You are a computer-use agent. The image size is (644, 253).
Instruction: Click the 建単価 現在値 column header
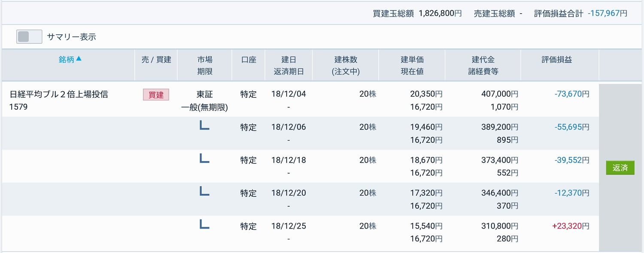tap(412, 65)
